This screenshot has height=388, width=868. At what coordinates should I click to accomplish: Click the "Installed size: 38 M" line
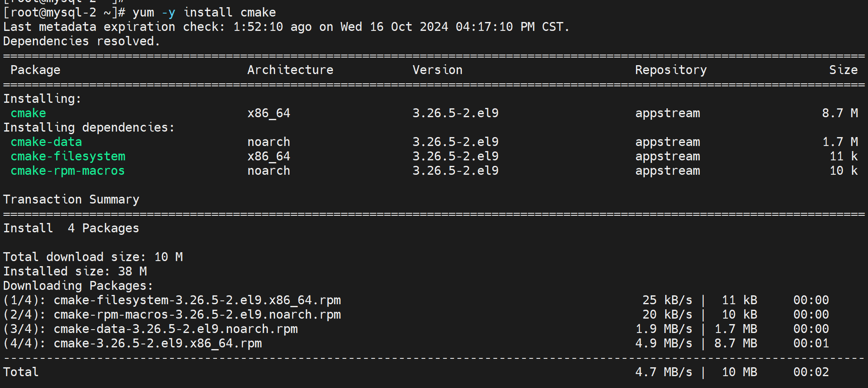pos(75,272)
